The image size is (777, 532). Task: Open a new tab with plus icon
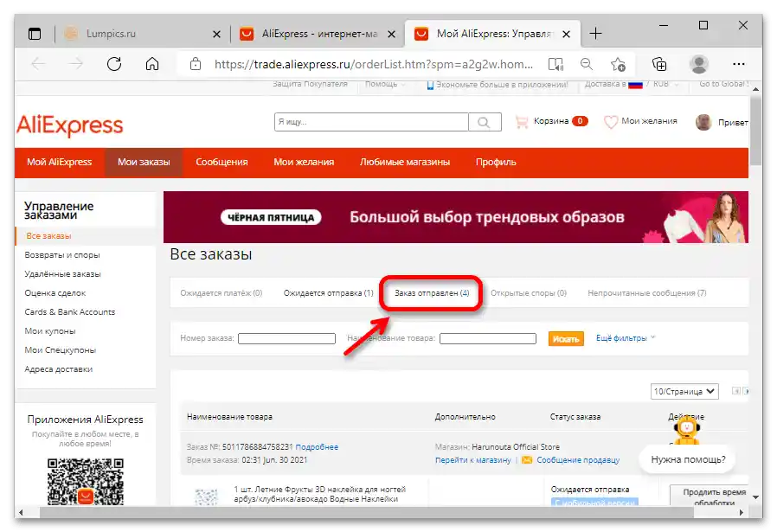pyautogui.click(x=595, y=34)
